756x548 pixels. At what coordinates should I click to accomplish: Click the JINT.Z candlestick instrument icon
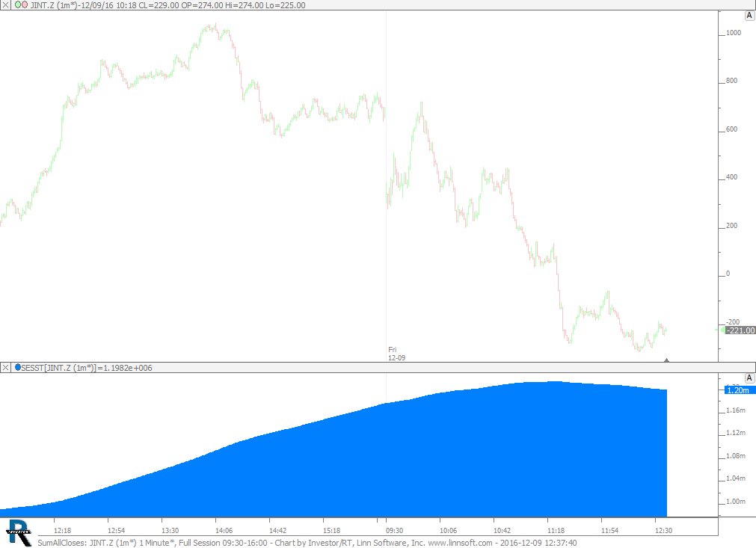tap(22, 4)
